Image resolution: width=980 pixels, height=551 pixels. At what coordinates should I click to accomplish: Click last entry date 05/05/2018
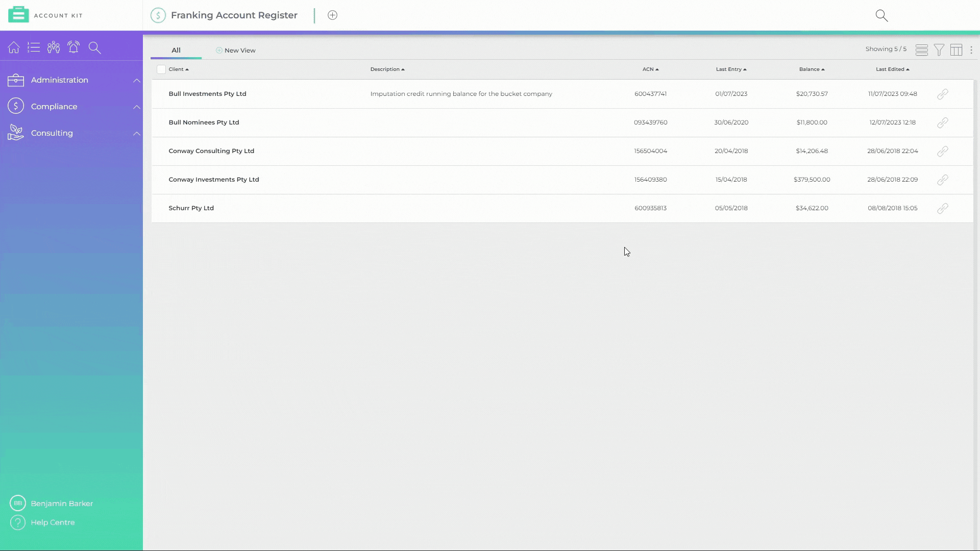coord(731,208)
